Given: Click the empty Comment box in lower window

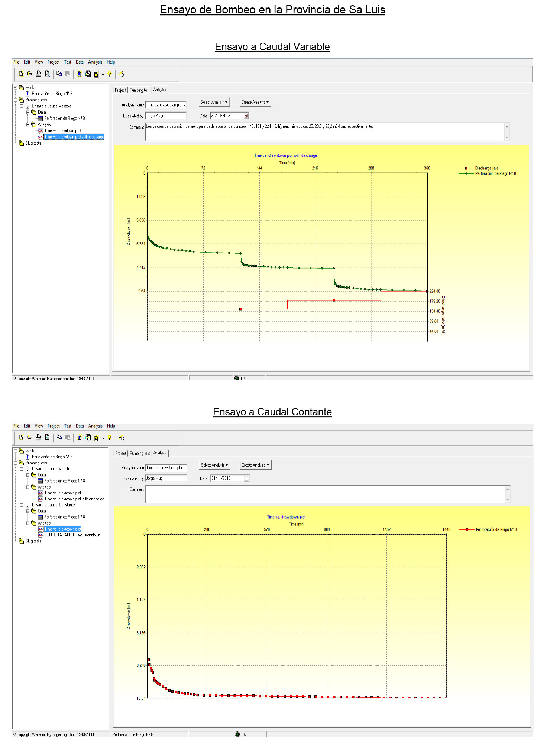Looking at the screenshot, I should [325, 494].
